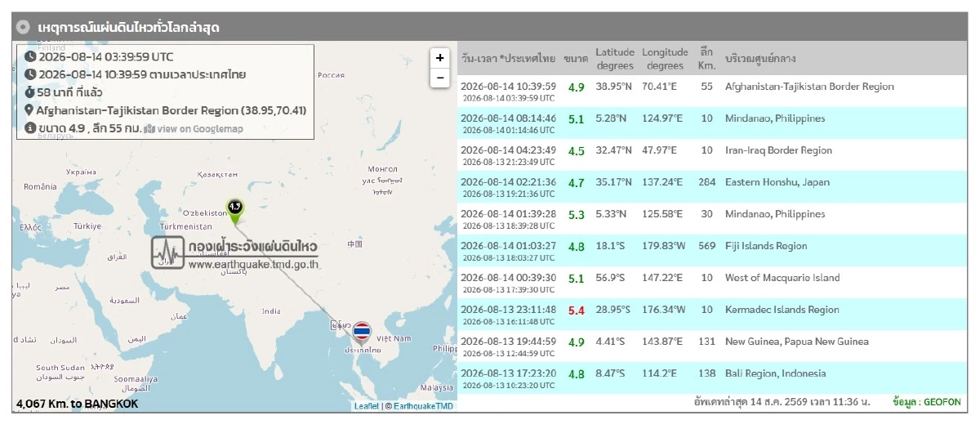Click the ลึก Km. depth column header
This screenshot has width=980, height=429.
point(706,59)
